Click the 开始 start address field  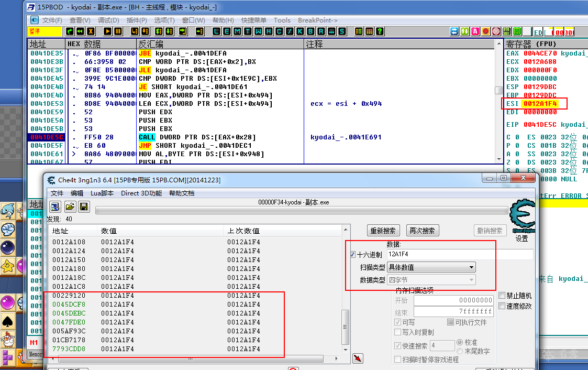(453, 300)
